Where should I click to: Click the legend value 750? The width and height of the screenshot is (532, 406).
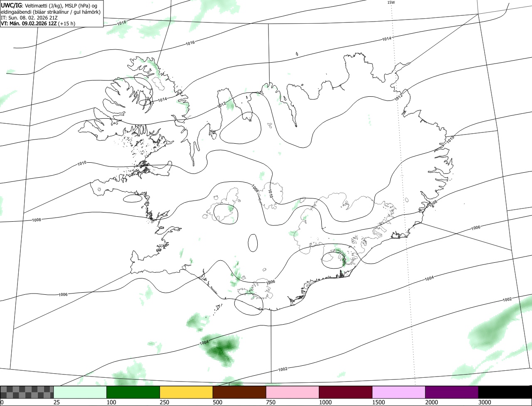click(x=271, y=402)
